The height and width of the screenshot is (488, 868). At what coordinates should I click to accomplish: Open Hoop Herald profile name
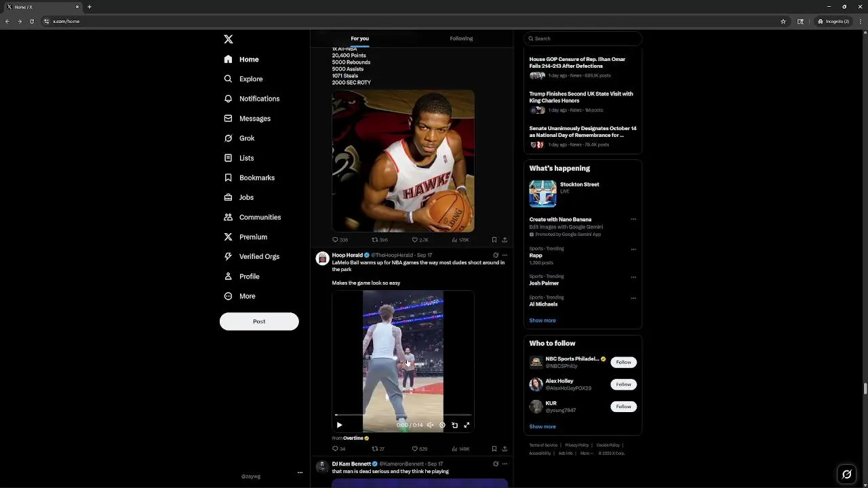point(347,256)
